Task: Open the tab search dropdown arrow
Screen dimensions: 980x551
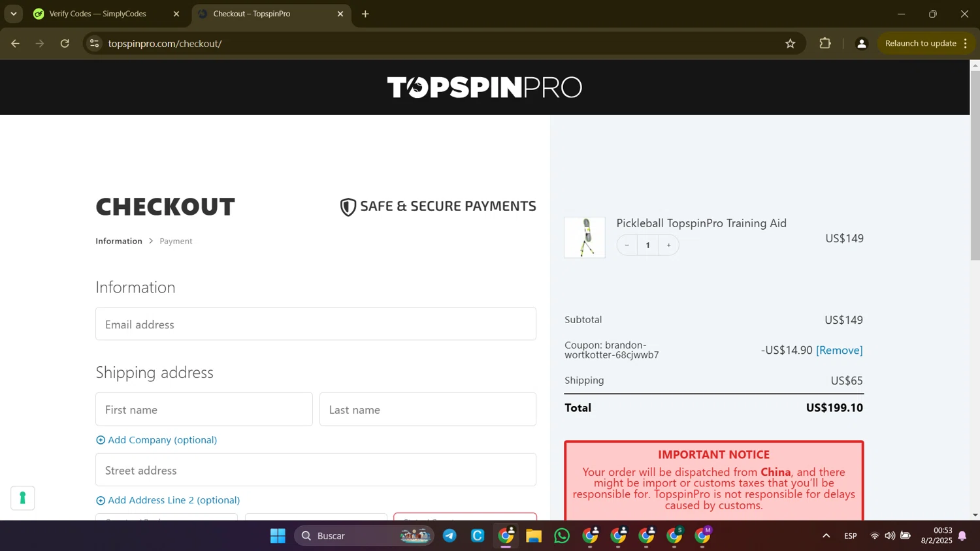Action: click(13, 14)
